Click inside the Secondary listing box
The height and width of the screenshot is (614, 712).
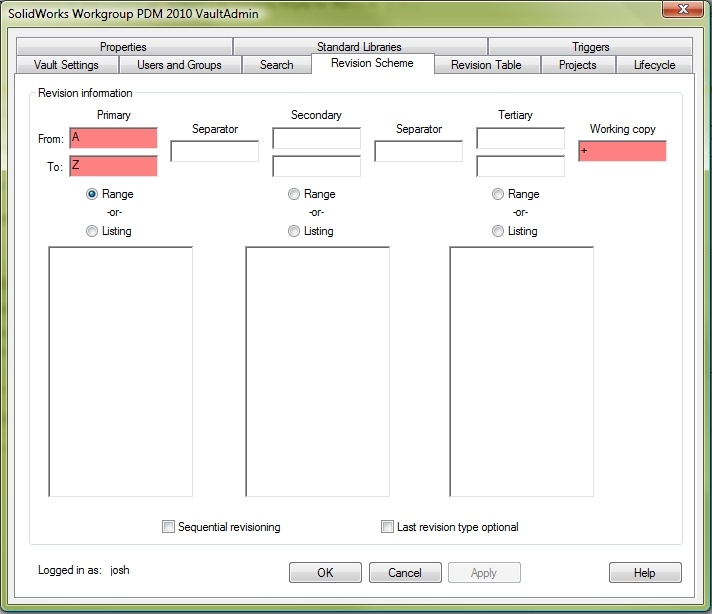click(317, 371)
